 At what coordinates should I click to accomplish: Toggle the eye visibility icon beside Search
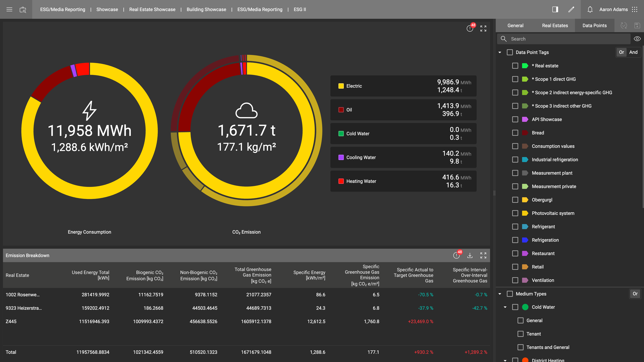point(637,39)
